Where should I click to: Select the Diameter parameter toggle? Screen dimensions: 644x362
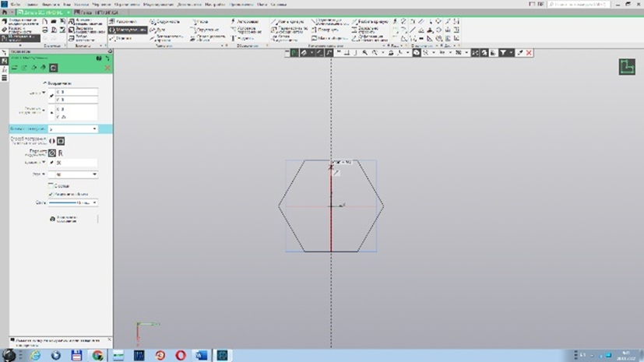click(x=52, y=153)
